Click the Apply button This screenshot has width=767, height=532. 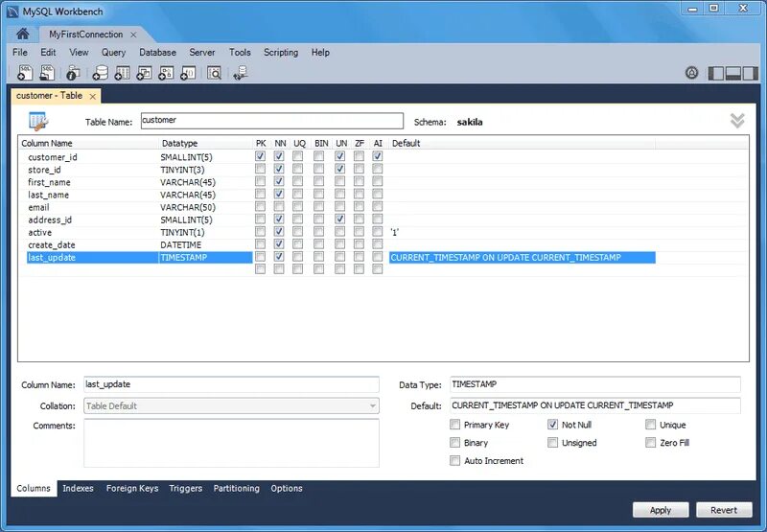click(x=661, y=510)
